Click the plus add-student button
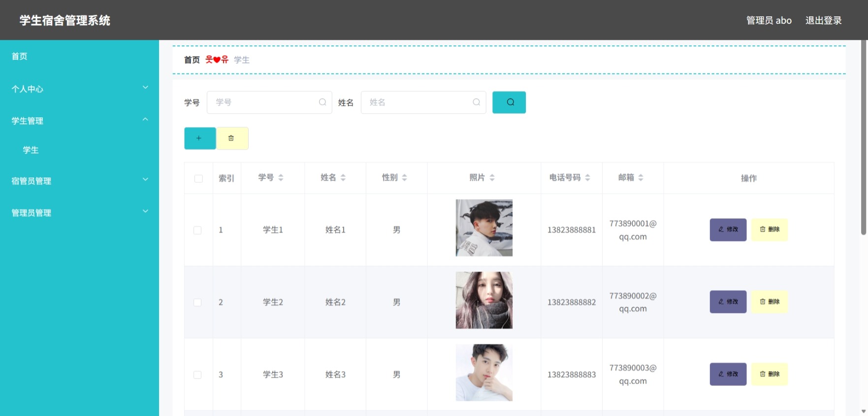Image resolution: width=868 pixels, height=416 pixels. pyautogui.click(x=200, y=138)
